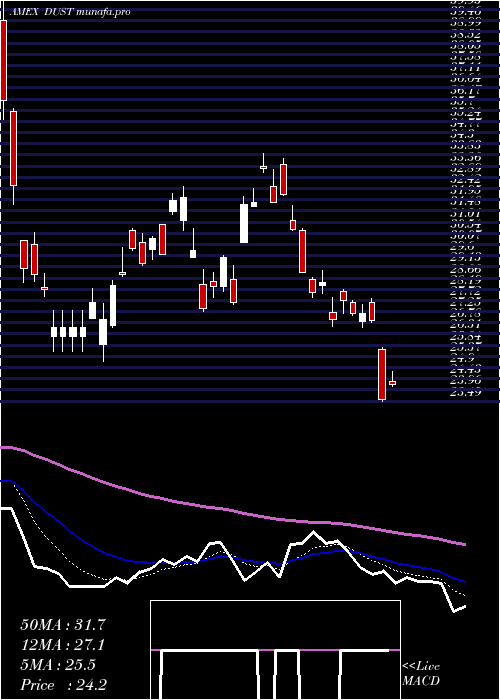Select the 5MA : 25.5 reading
The width and height of the screenshot is (500, 700).
tap(58, 665)
